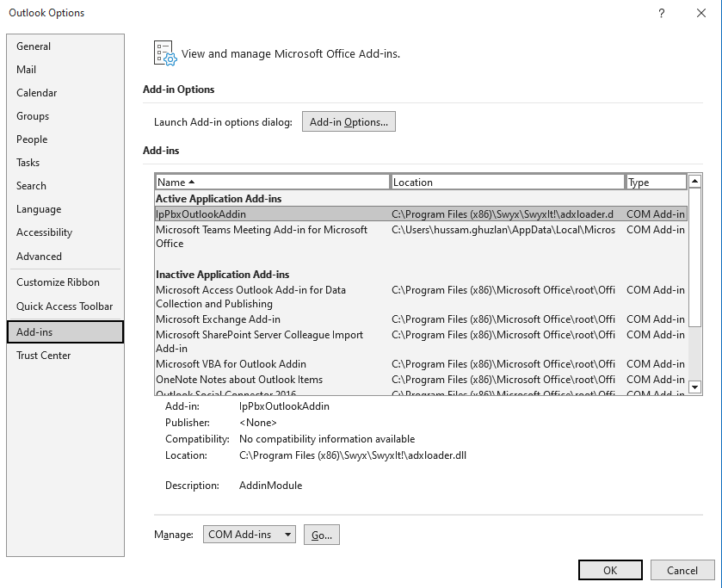
Task: Select Customize Ribbon in sidebar
Action: point(58,282)
